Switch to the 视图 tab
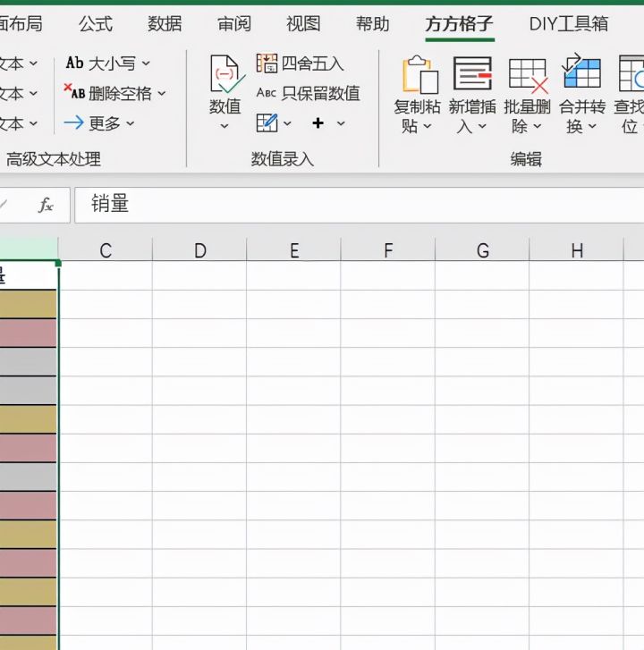The image size is (644, 650). (x=303, y=23)
